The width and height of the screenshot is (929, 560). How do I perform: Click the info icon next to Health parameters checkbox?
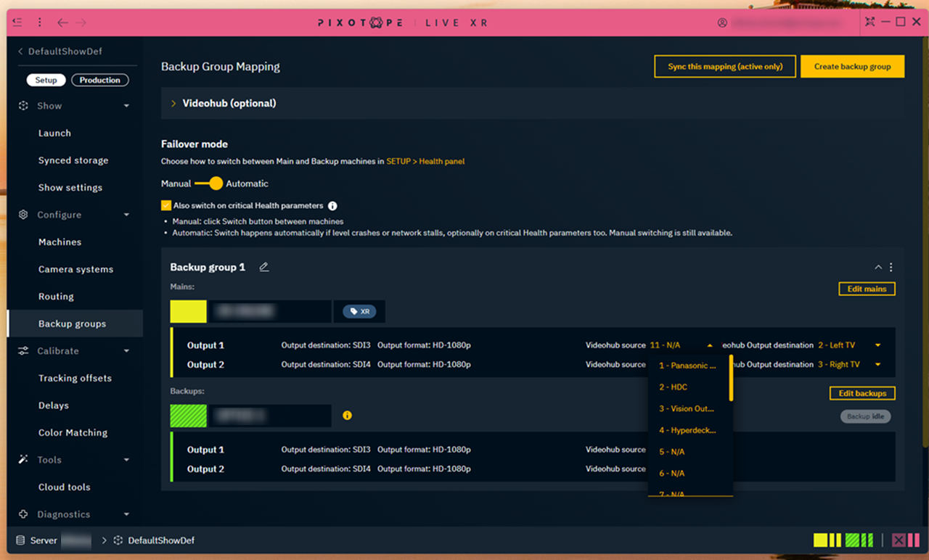[x=332, y=206]
